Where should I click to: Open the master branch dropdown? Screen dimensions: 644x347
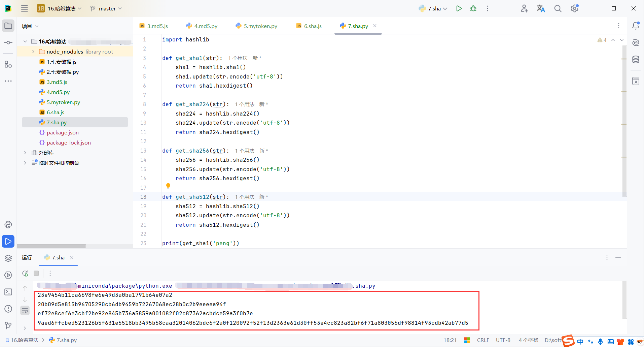[106, 8]
